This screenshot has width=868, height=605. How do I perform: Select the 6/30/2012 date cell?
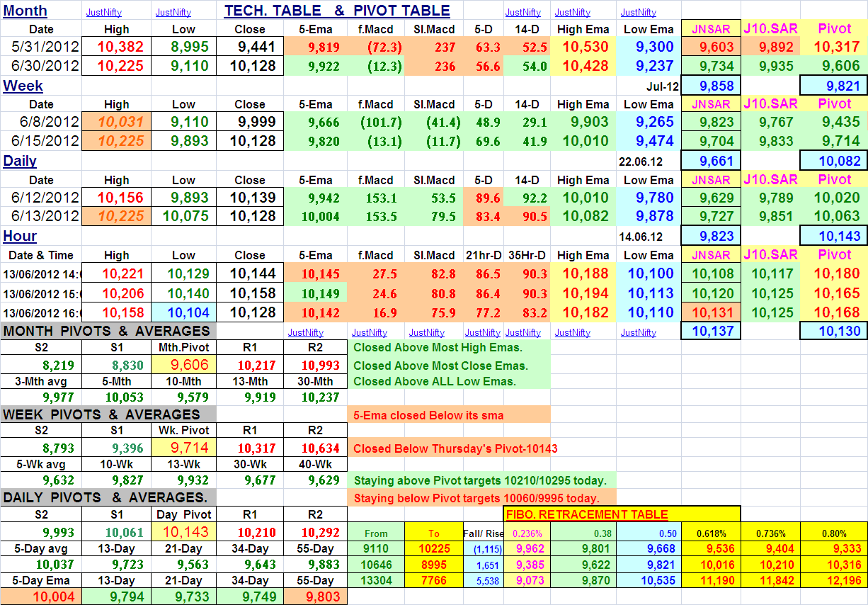click(x=41, y=66)
